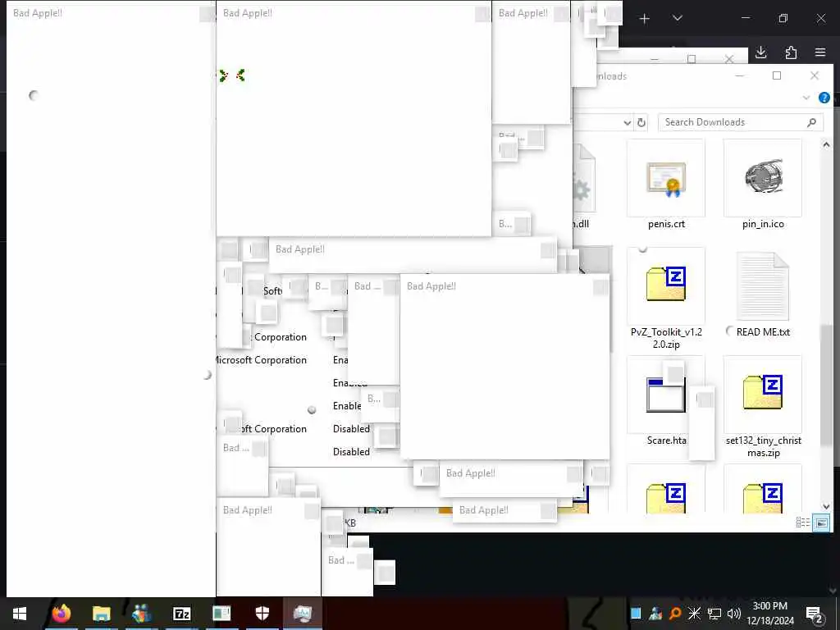Click scroll-down arrow in Downloads window
The image size is (840, 630).
click(x=826, y=506)
